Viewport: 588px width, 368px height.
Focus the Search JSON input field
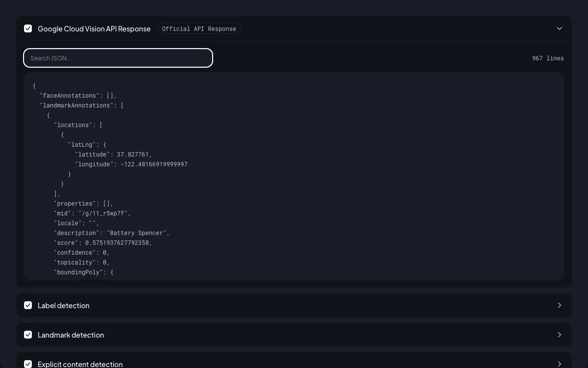[118, 58]
